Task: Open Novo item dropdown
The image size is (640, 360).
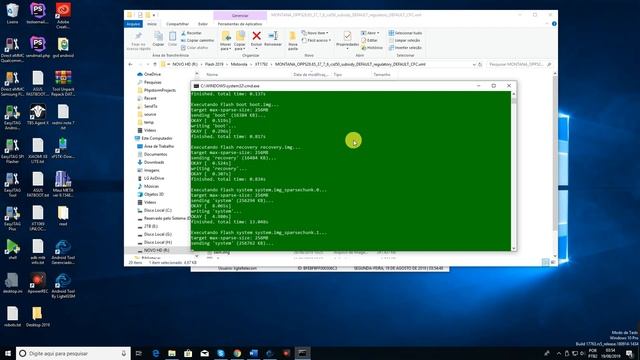Action: point(315,33)
